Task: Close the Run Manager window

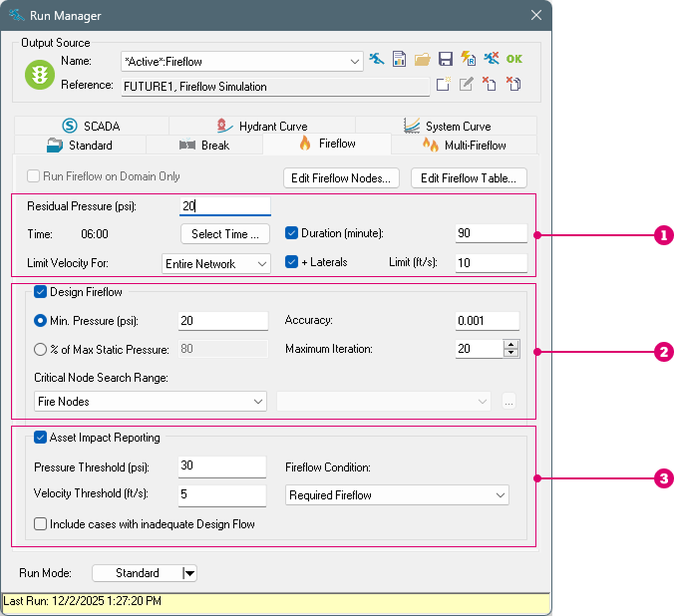Action: pyautogui.click(x=536, y=15)
